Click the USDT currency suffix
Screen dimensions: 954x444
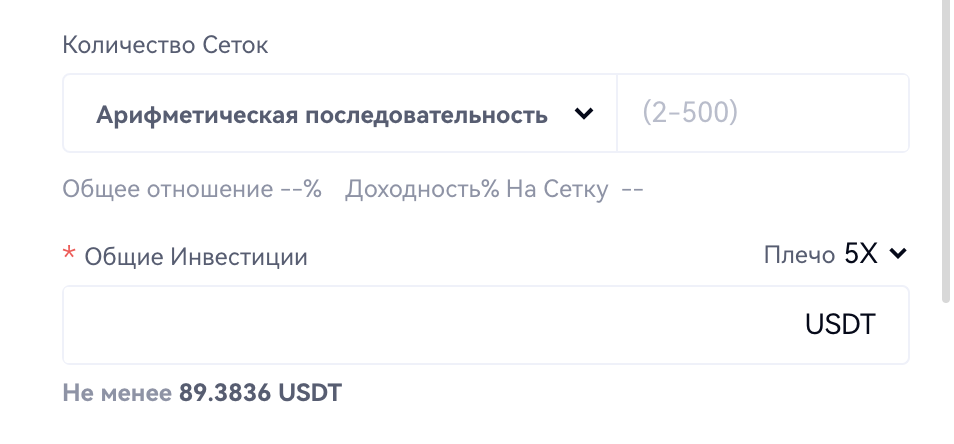tap(840, 325)
